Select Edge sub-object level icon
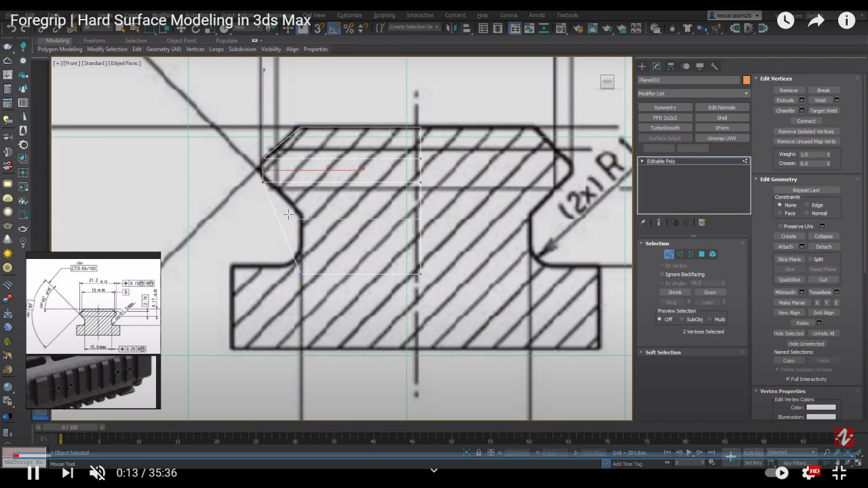Screen dimensions: 868x488 [680, 254]
